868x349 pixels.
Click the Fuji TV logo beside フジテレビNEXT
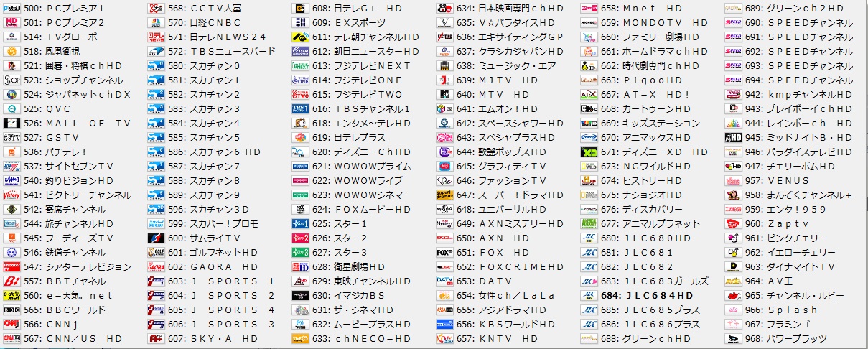301,65
